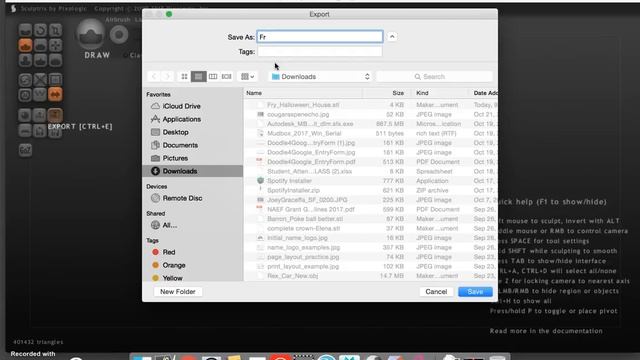Click the GoZ button in Sculptris
The height and width of the screenshot is (360, 640).
tap(25, 150)
